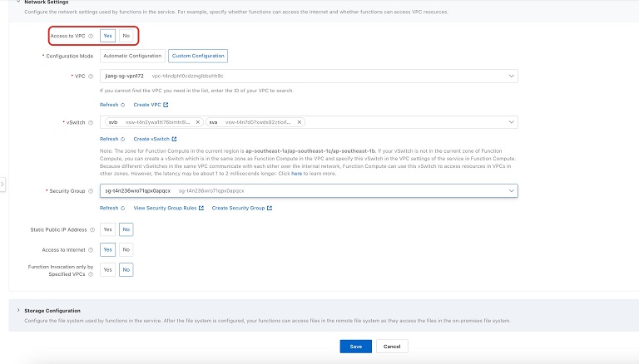This screenshot has height=364, width=639.
Task: Cancel the configuration changes
Action: click(x=392, y=347)
